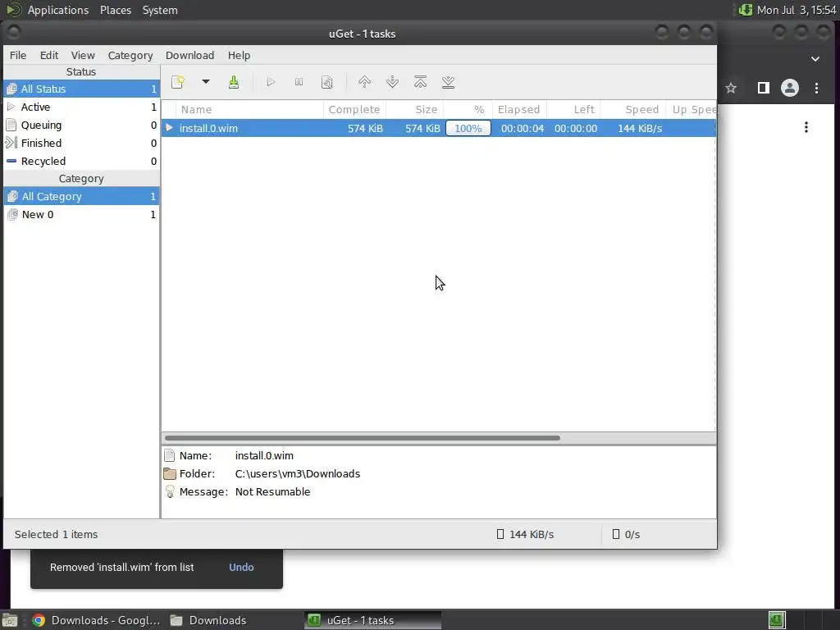Viewport: 840px width, 630px height.
Task: Click the Move to Bottom toolbar icon
Action: pyautogui.click(x=449, y=82)
